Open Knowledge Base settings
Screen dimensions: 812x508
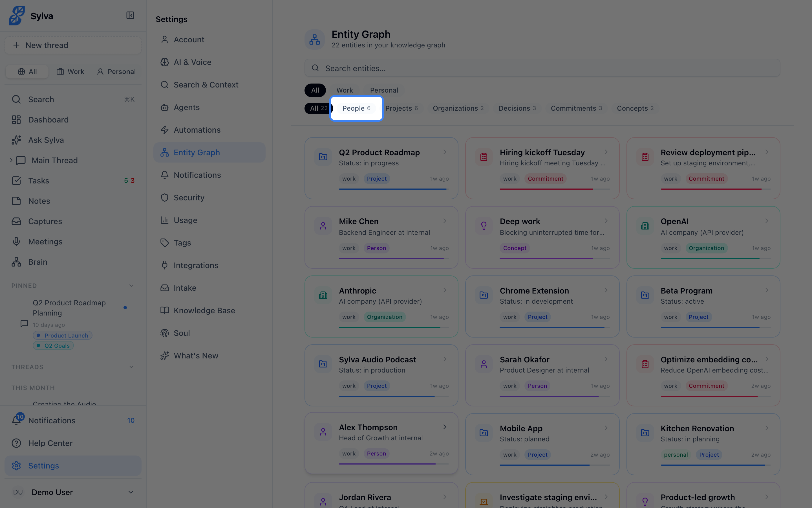point(209,310)
